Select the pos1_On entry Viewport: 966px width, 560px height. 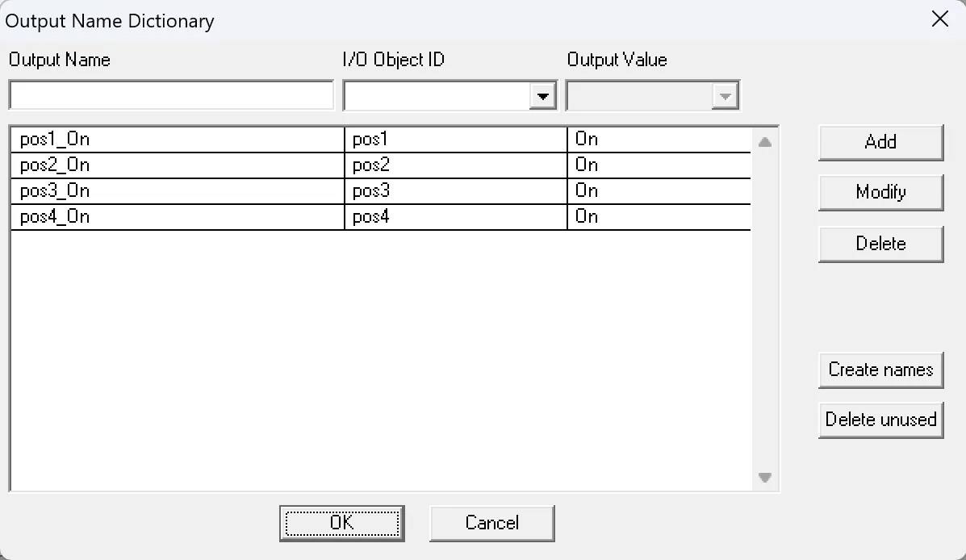pyautogui.click(x=161, y=139)
